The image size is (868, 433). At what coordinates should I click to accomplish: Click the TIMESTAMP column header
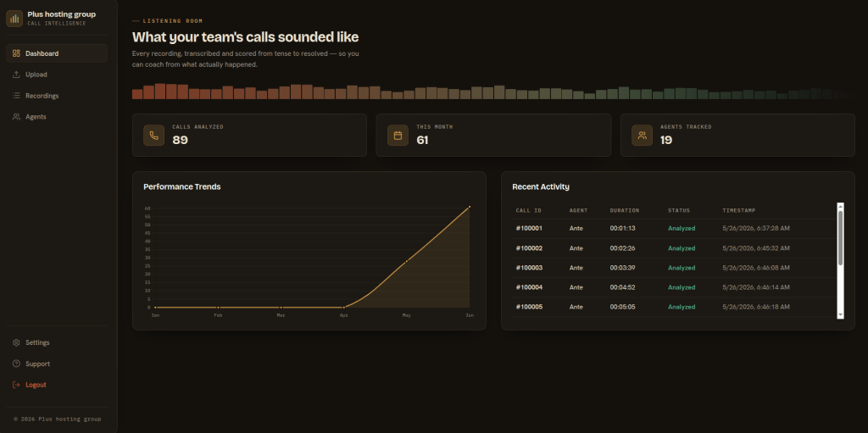click(738, 210)
